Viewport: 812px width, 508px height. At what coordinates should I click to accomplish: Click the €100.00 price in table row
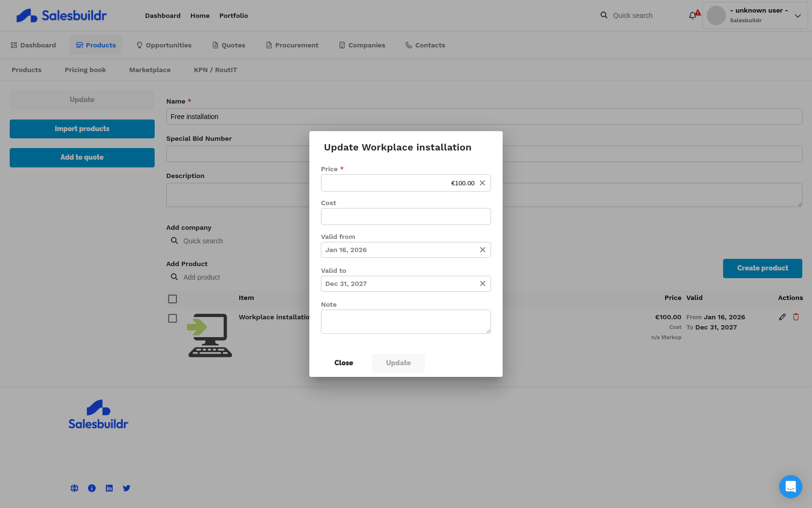[x=668, y=317]
